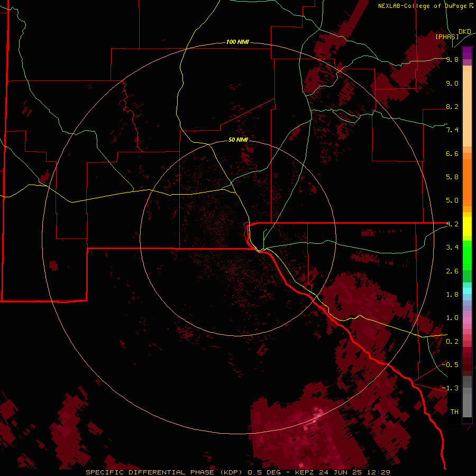Pick the orange segment of the color bar
476x476 pixels.
467,183
